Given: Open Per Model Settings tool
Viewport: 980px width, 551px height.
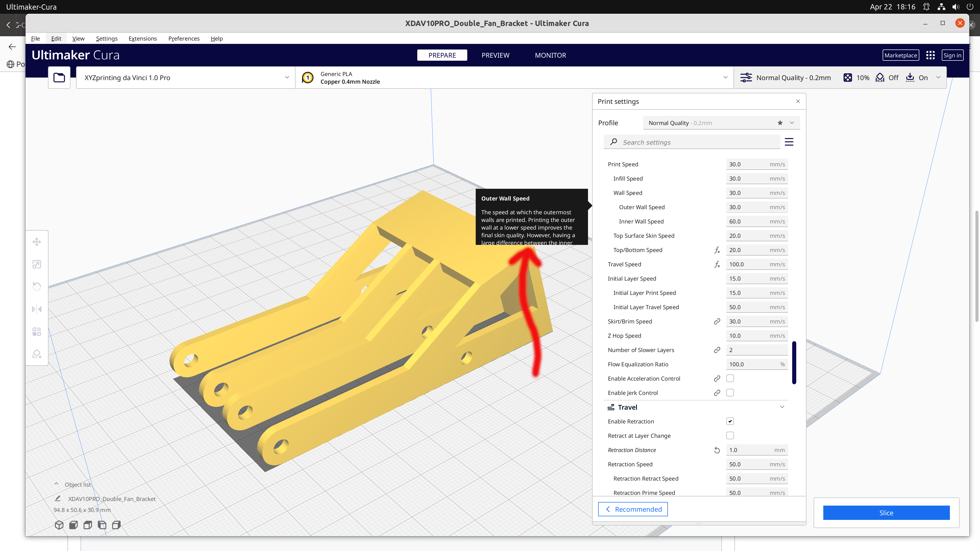Looking at the screenshot, I should [36, 331].
